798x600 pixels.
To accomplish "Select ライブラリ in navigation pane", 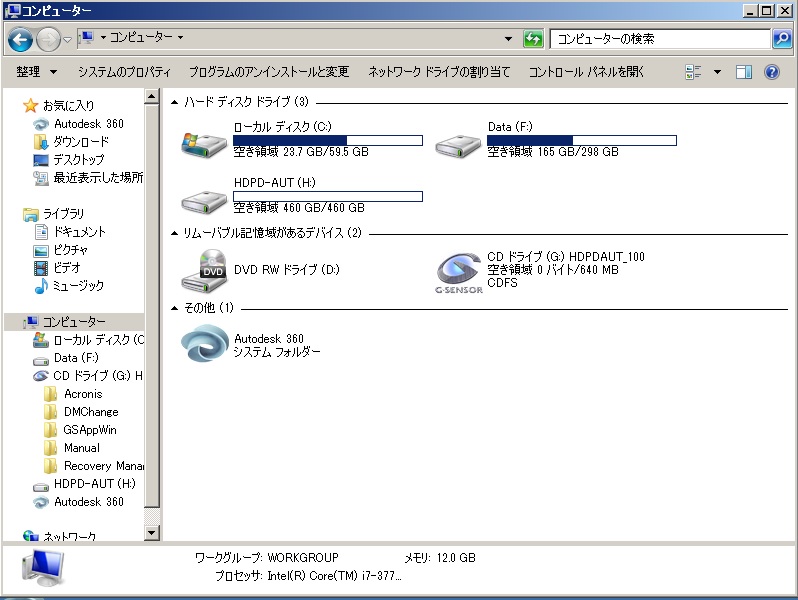I will [x=53, y=214].
